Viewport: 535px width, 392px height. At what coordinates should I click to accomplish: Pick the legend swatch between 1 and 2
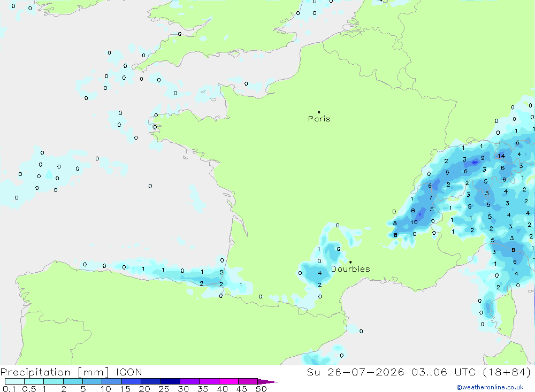point(53,381)
